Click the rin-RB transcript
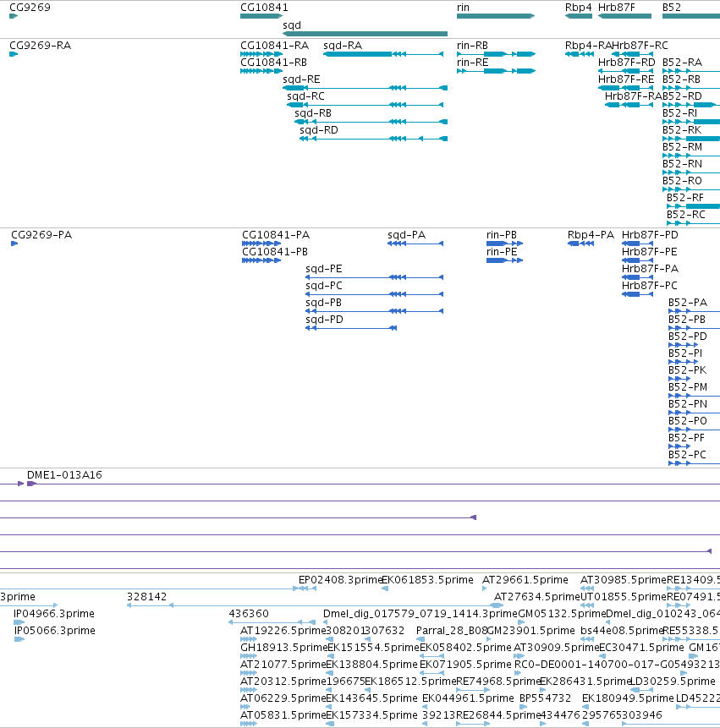Viewport: 720px width, 728px height. click(x=496, y=54)
